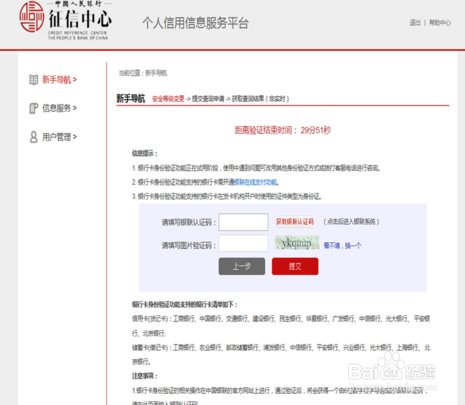Open 新手导航 in the sidebar

click(59, 80)
